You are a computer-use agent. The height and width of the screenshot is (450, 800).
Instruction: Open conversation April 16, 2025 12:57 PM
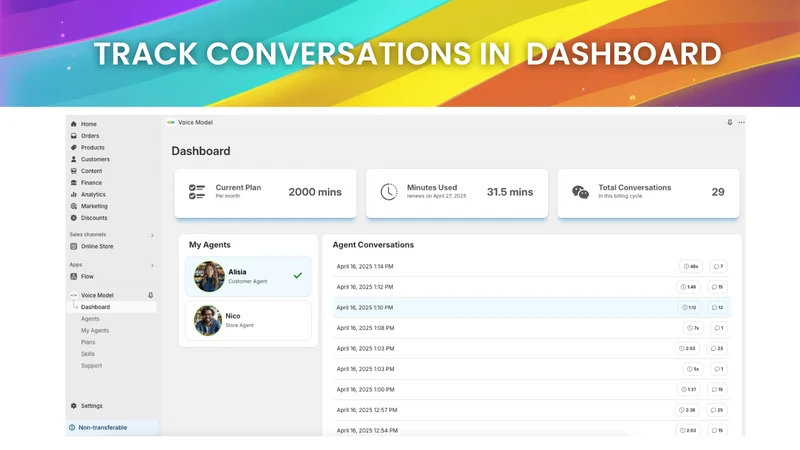tap(532, 410)
